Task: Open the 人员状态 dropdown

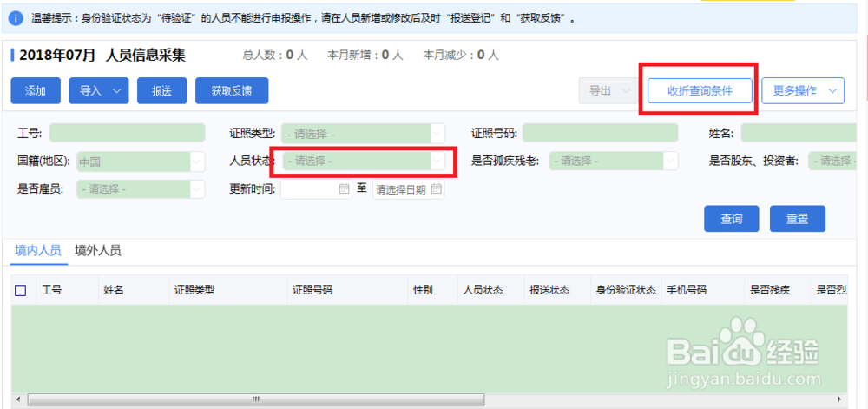Action: (x=363, y=161)
